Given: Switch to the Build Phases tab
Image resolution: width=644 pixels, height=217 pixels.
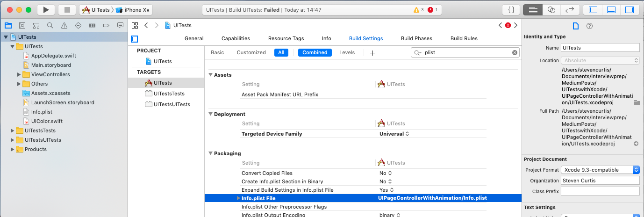Looking at the screenshot, I should click(416, 38).
